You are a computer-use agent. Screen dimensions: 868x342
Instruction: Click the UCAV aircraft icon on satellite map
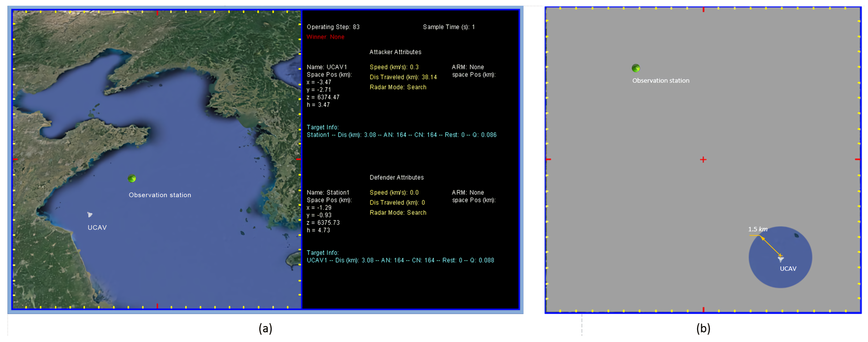[90, 214]
